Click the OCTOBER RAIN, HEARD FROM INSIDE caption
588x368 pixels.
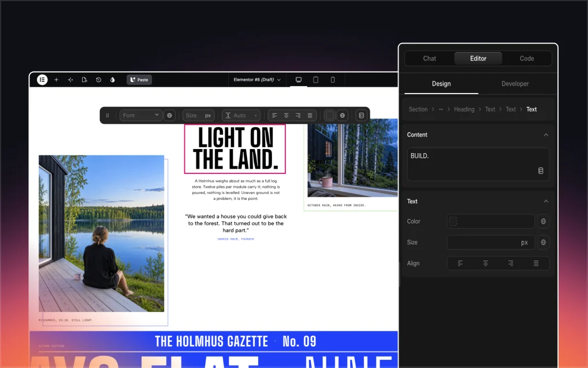(x=336, y=205)
